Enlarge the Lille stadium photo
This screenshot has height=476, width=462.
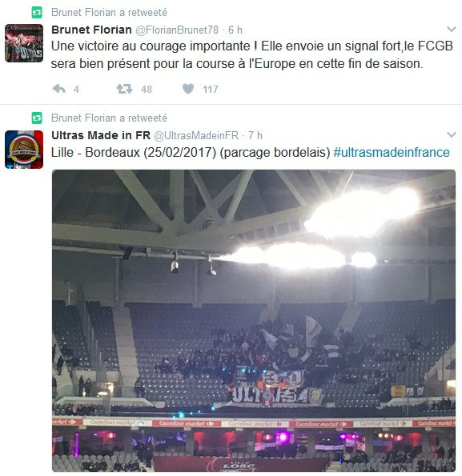pos(254,321)
